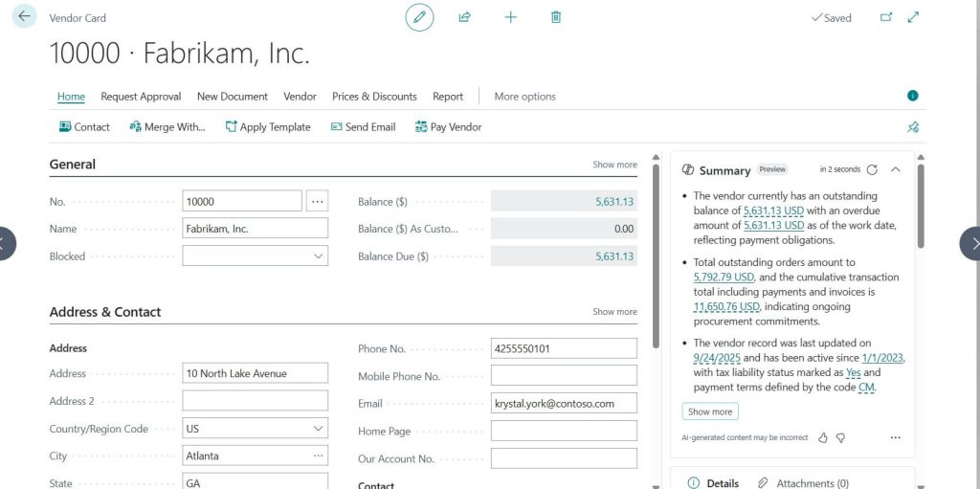This screenshot has height=489, width=980.
Task: Open Request Approval menu
Action: 141,97
